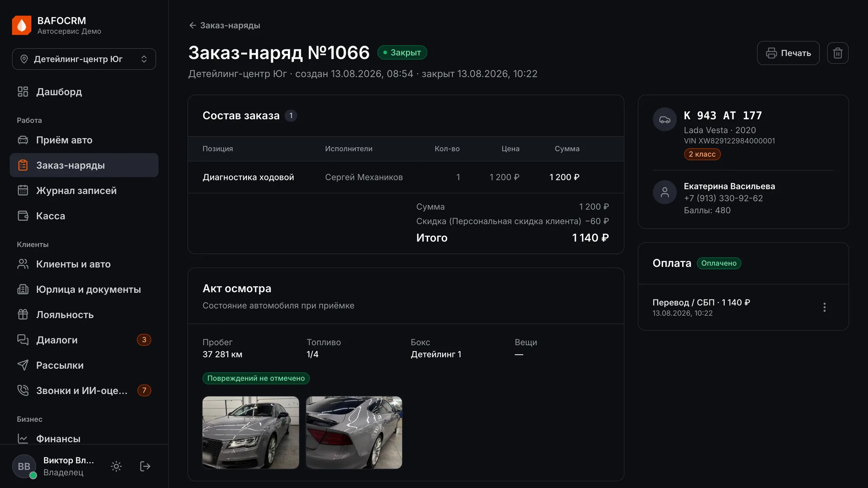The width and height of the screenshot is (868, 488).
Task: Click the Оплачено payment badge
Action: [x=719, y=263]
